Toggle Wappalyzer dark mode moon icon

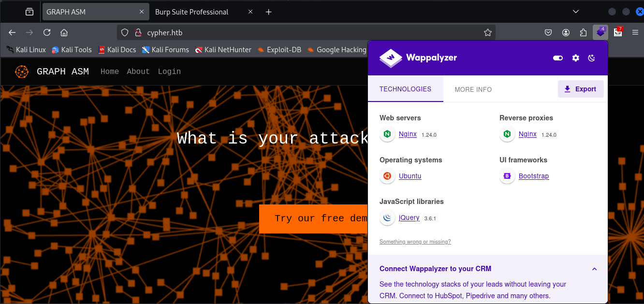point(591,58)
